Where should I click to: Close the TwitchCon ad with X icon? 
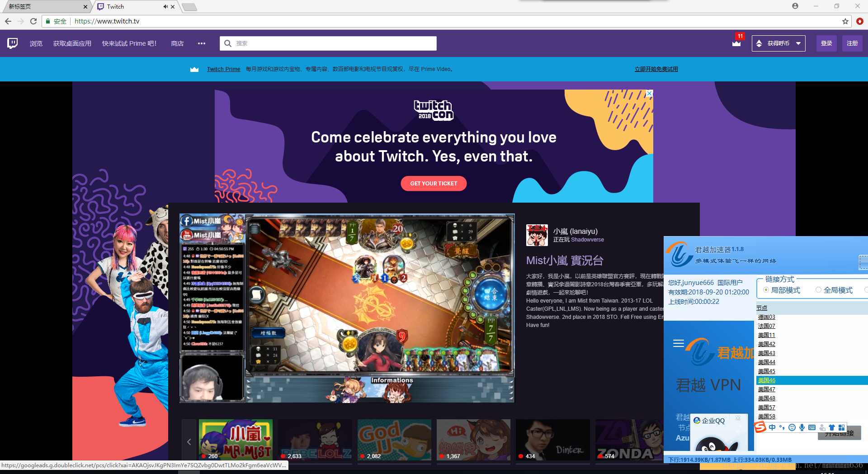tap(650, 93)
